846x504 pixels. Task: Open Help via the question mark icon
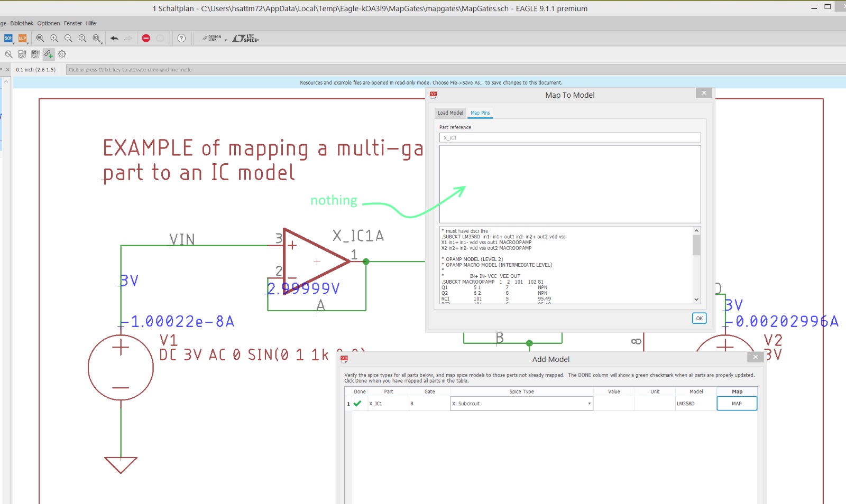tap(181, 39)
